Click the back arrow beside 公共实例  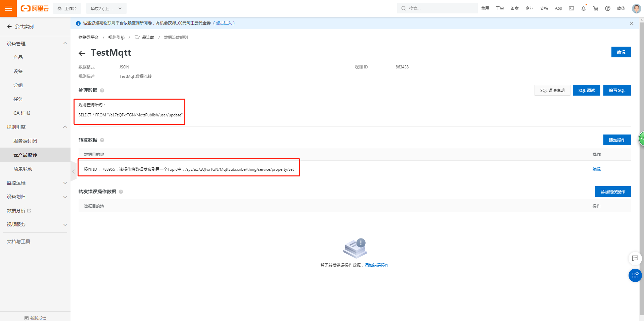coord(9,26)
